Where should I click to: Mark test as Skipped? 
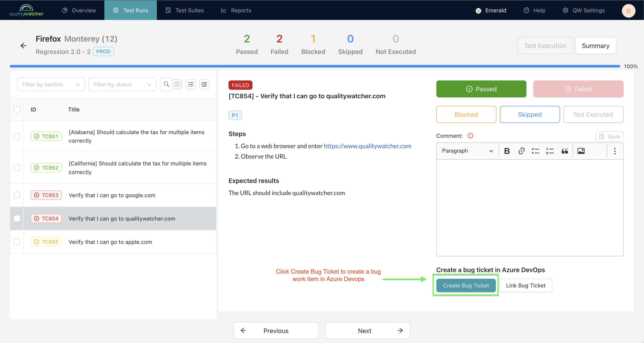pos(530,114)
